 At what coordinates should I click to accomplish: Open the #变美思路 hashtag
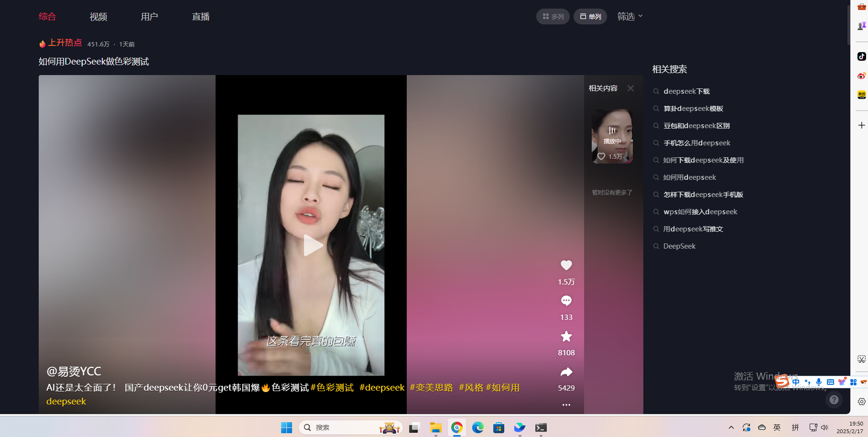(432, 388)
